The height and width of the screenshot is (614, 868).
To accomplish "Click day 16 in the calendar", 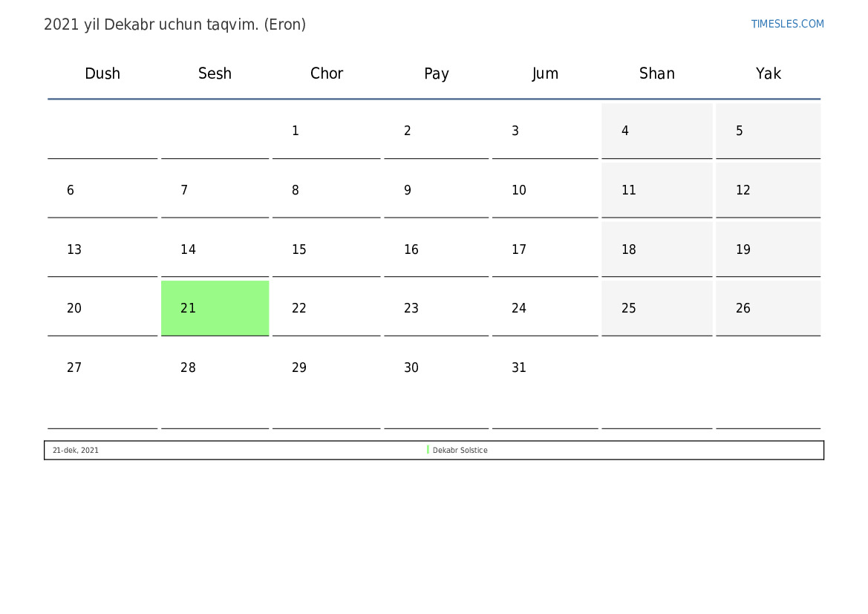I will pos(411,249).
